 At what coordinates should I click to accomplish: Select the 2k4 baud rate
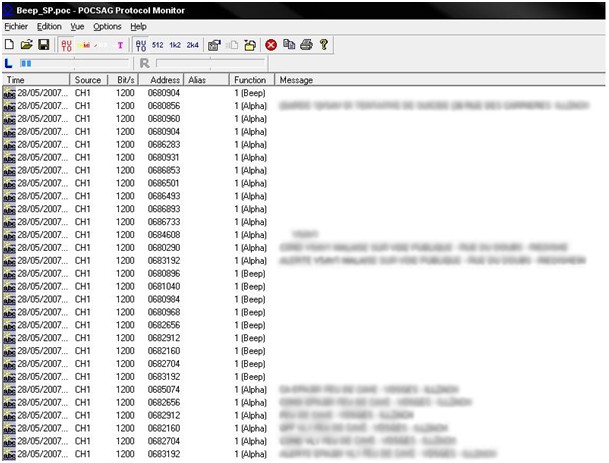pyautogui.click(x=193, y=45)
